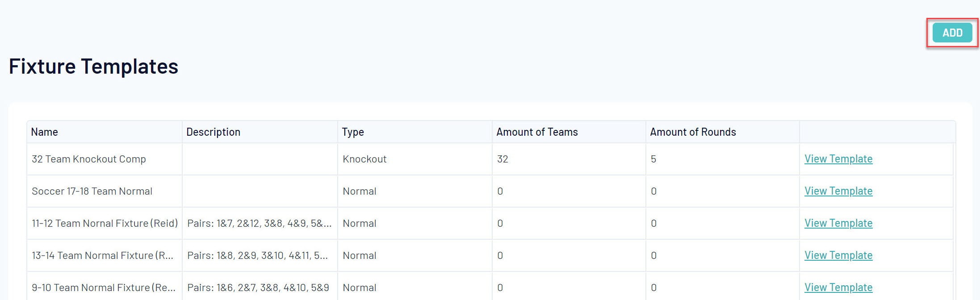This screenshot has height=300, width=980.
Task: View template for 9-10 Team Normal Fixture
Action: (x=838, y=287)
